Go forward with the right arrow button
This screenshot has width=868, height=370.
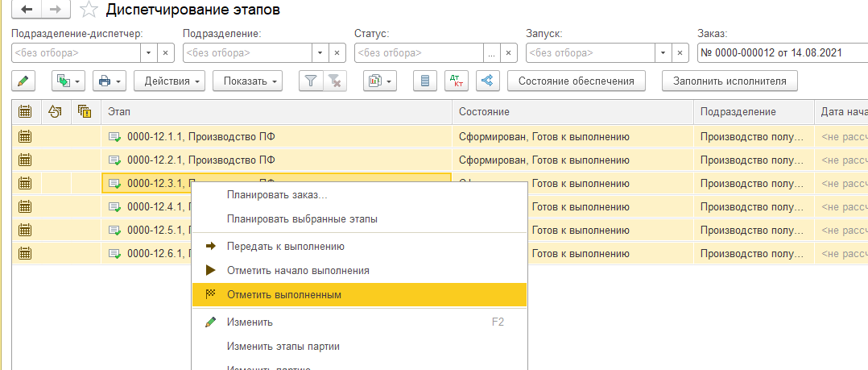pos(56,10)
